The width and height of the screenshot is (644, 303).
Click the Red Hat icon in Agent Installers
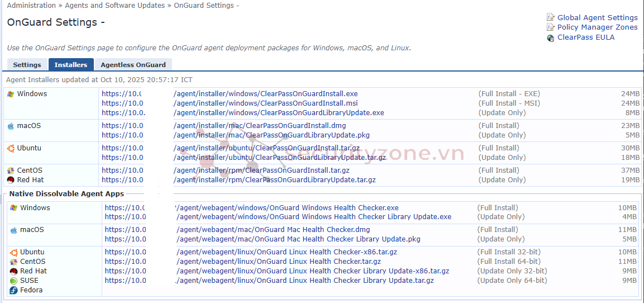[11, 180]
